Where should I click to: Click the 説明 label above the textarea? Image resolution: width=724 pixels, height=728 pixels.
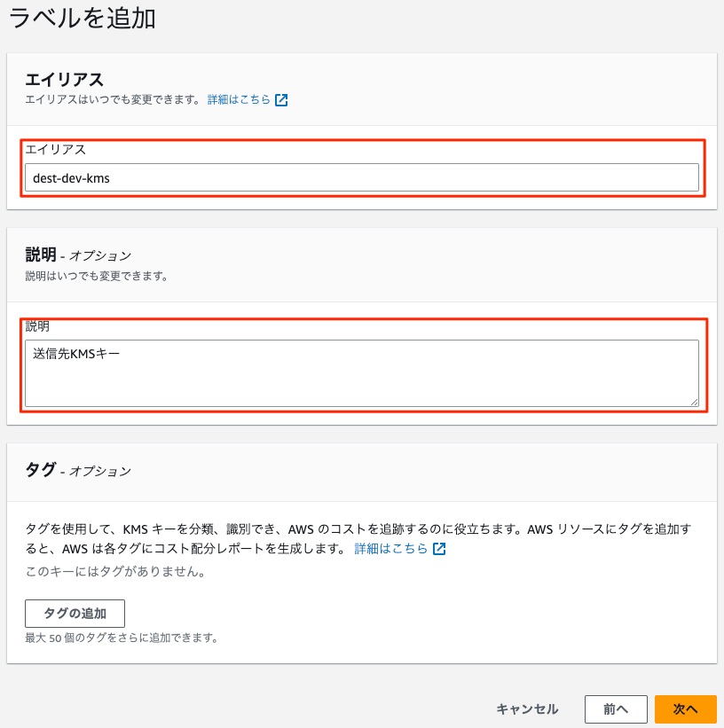37,326
